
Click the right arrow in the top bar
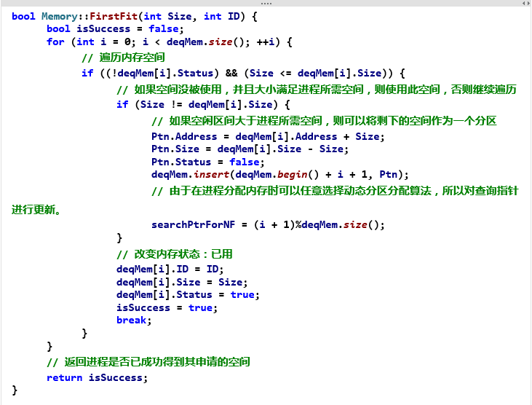coord(528,3)
